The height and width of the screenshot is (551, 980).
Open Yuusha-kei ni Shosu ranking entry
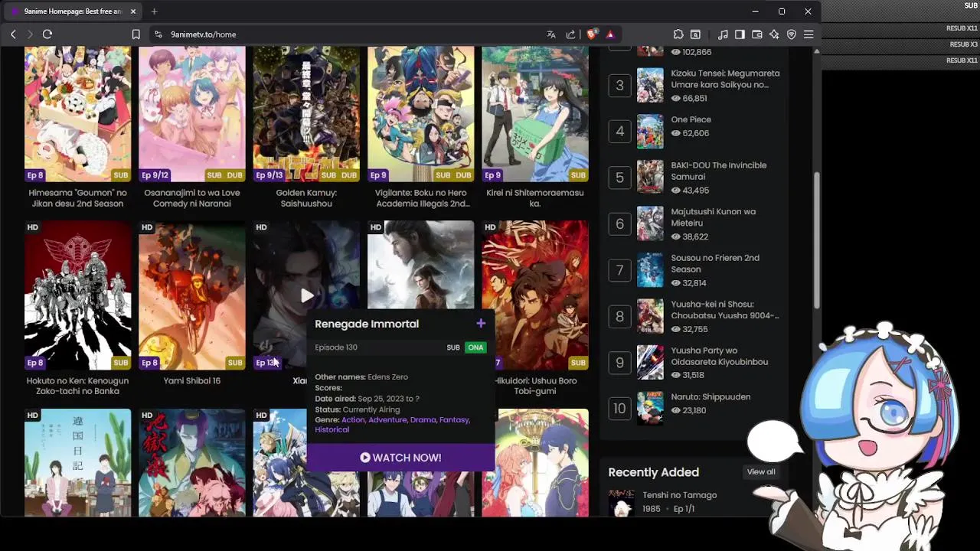725,309
